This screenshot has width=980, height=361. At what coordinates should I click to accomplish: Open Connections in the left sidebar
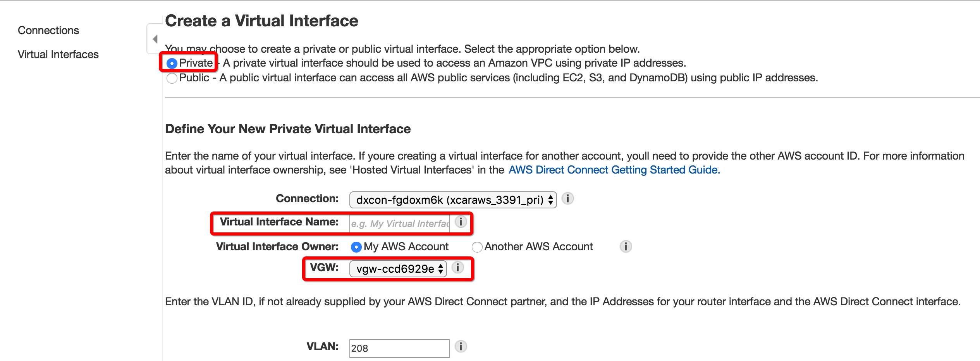tap(48, 31)
